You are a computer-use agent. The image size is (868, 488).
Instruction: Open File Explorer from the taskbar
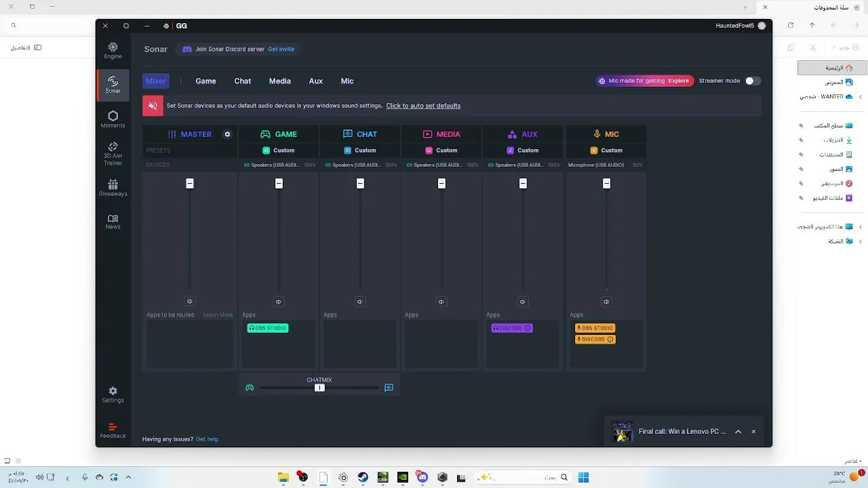click(x=283, y=478)
